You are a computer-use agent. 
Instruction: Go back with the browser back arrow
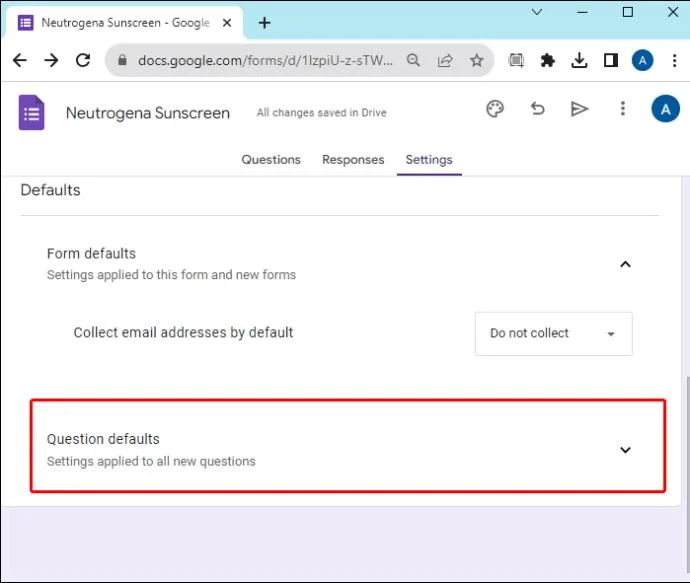click(x=20, y=60)
